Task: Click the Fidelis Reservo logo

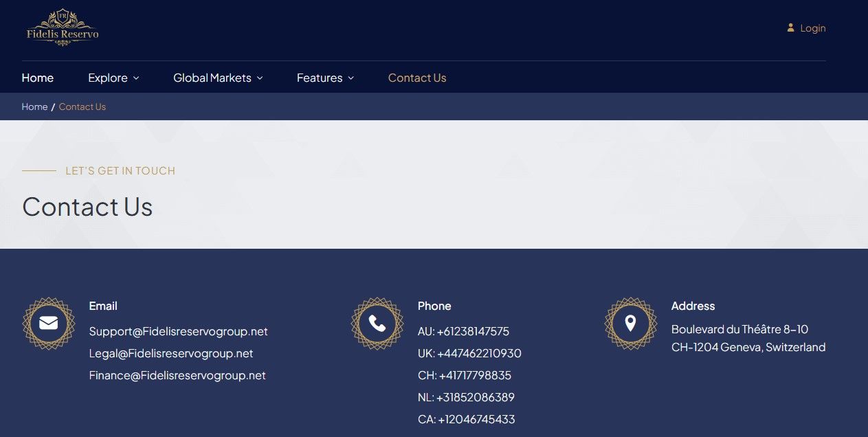Action: [63, 28]
